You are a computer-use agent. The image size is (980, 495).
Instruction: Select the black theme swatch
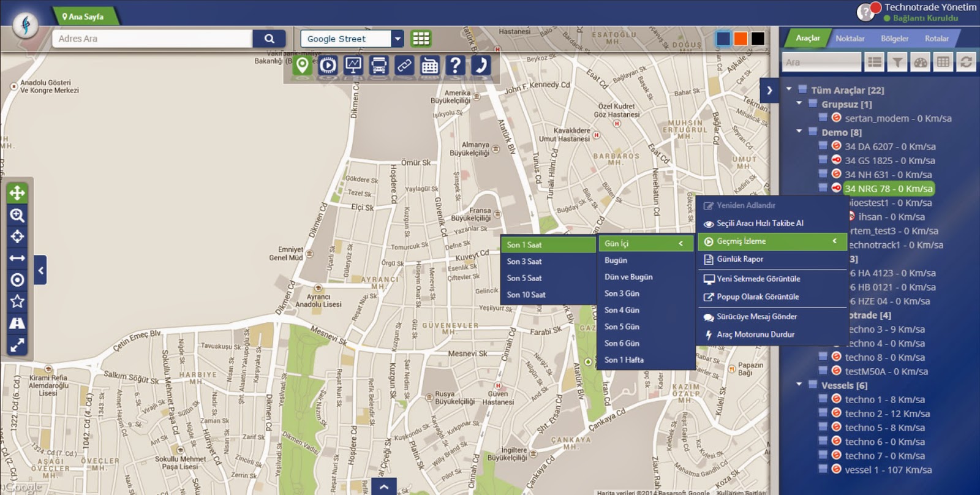coord(758,39)
